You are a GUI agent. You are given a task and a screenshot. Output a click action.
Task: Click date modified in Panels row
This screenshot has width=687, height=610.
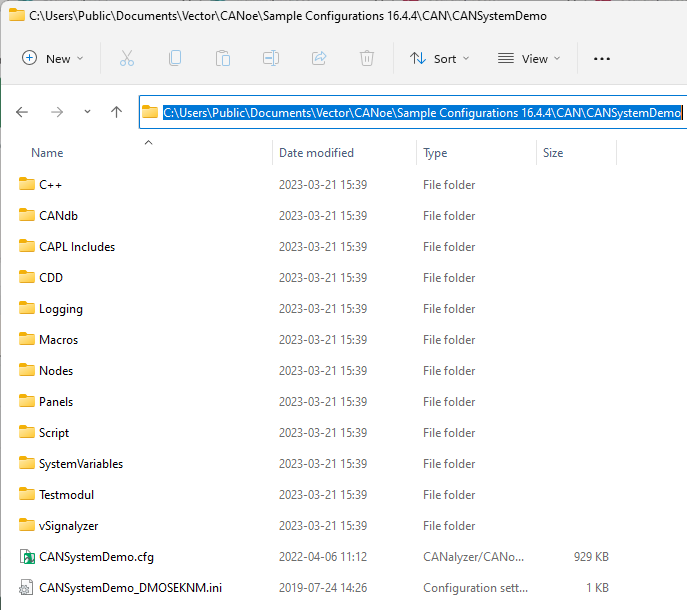323,402
